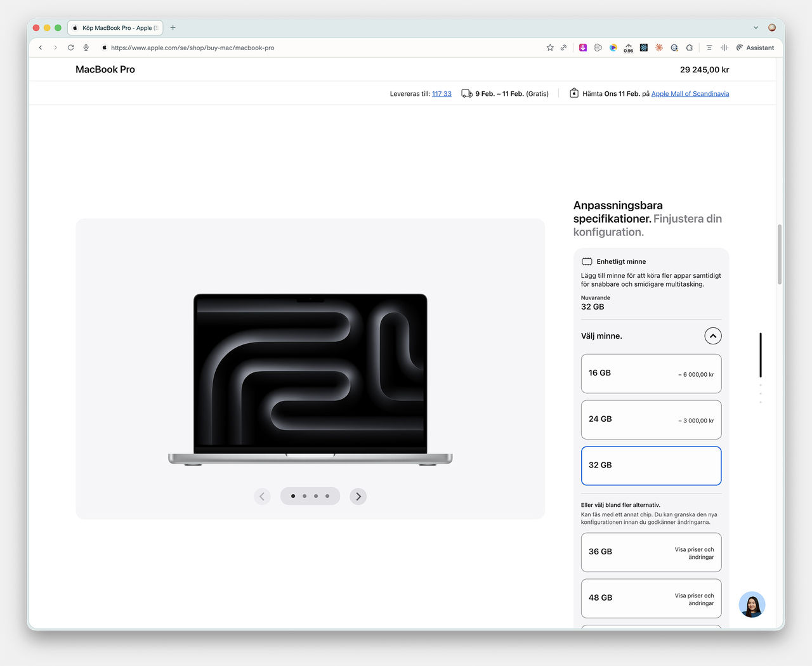Click the share link icon near the star
The height and width of the screenshot is (666, 812).
[563, 47]
